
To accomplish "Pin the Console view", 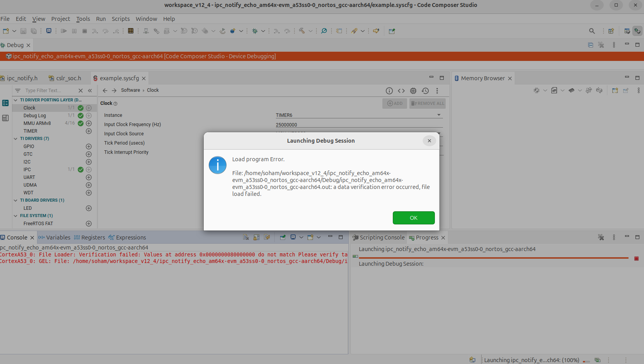I will tap(283, 238).
